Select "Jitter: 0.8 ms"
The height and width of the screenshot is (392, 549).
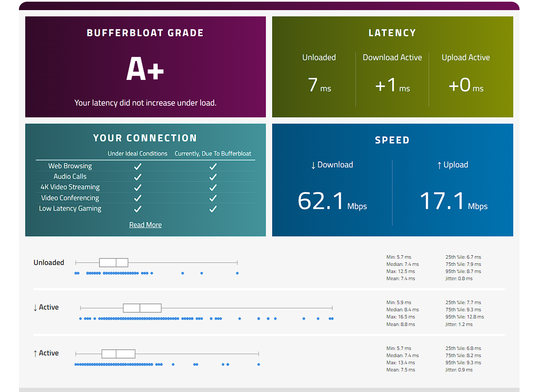tap(459, 279)
